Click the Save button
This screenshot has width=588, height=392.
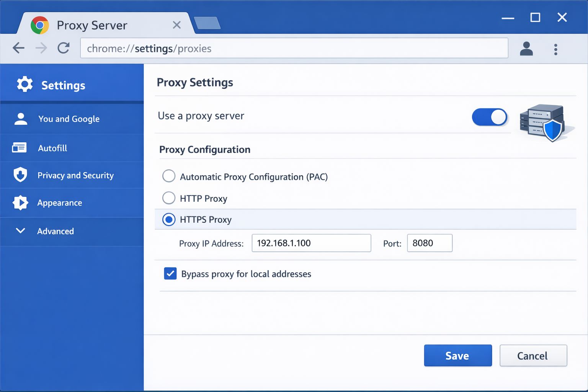coord(458,356)
